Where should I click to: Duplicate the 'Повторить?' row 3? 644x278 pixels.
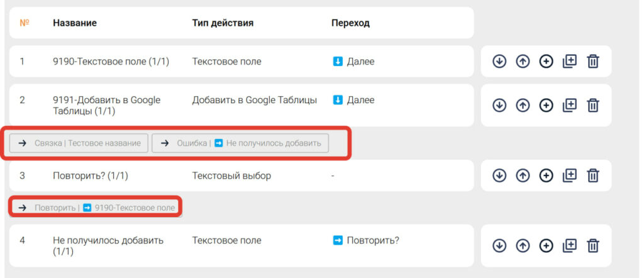click(x=569, y=175)
